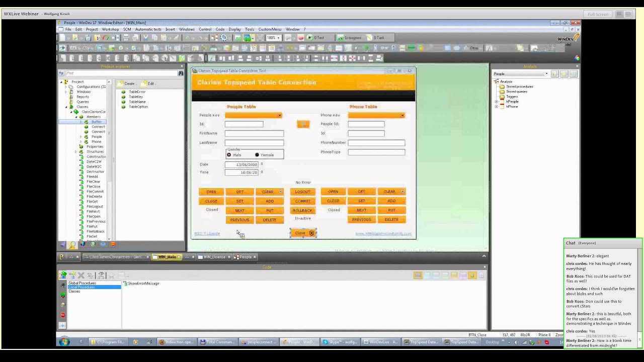Image resolution: width=644 pixels, height=362 pixels.
Task: Select the Male radio button
Action: tap(229, 155)
